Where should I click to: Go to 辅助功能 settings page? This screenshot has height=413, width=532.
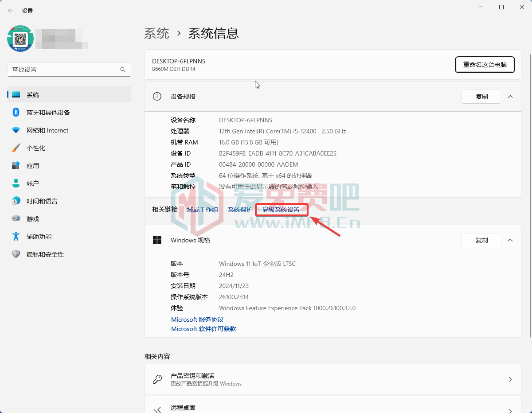click(69, 237)
